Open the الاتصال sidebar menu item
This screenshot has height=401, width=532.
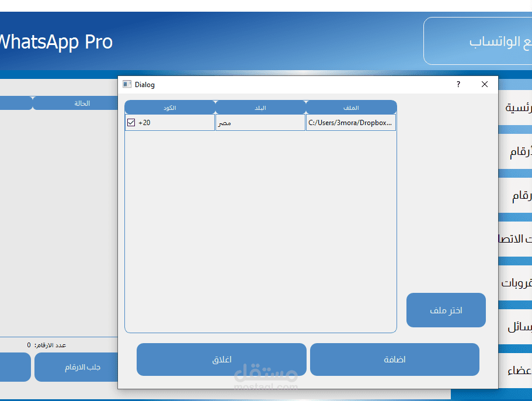coord(516,239)
